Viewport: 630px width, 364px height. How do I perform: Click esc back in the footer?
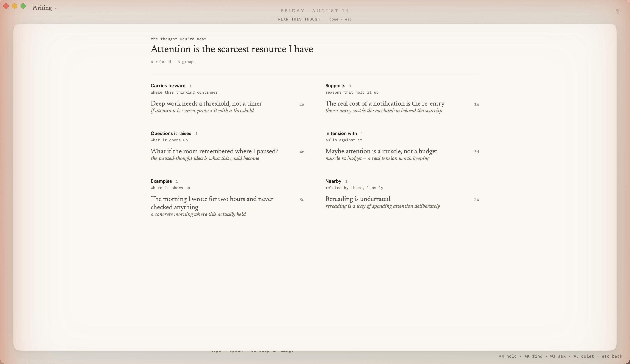[612, 356]
